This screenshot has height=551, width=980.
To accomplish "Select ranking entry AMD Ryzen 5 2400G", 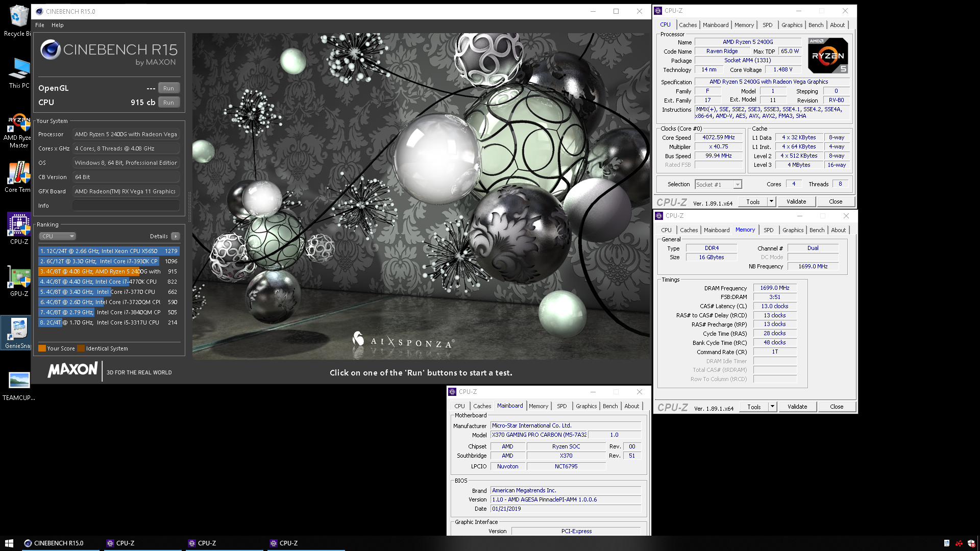I will click(x=109, y=271).
